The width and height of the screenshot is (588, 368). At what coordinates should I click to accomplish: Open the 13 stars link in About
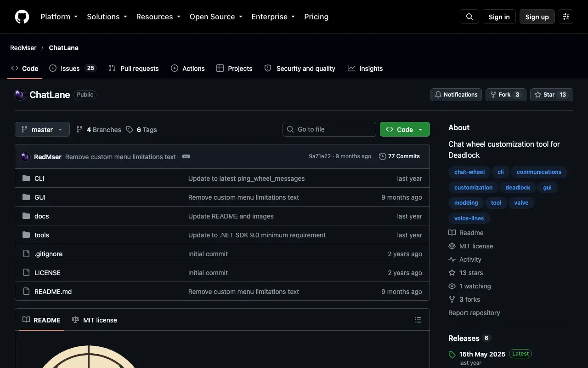click(465, 273)
